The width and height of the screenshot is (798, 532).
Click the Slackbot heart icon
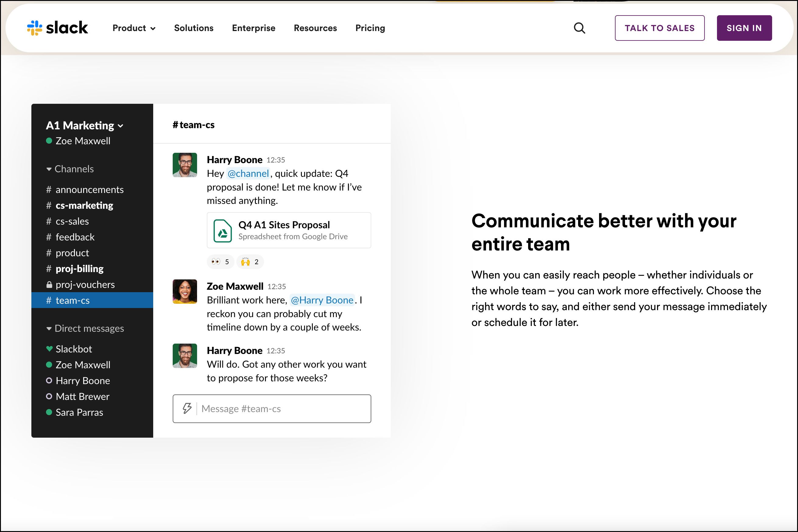click(49, 348)
